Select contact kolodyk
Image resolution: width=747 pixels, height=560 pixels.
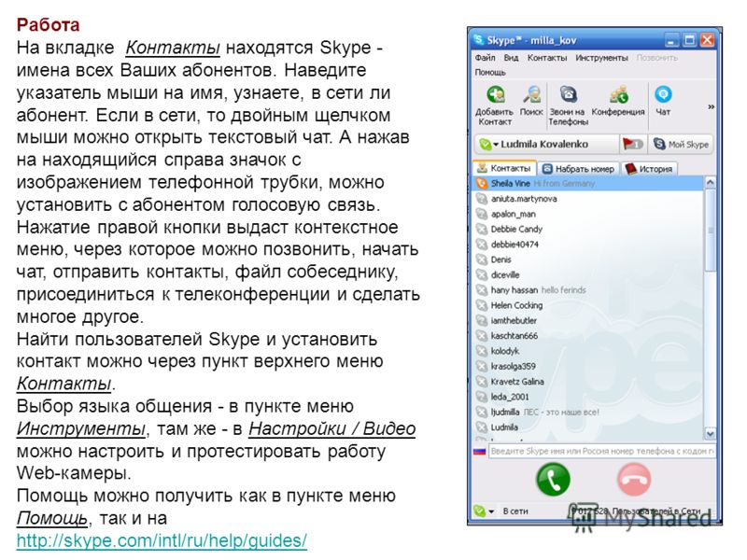(x=588, y=351)
